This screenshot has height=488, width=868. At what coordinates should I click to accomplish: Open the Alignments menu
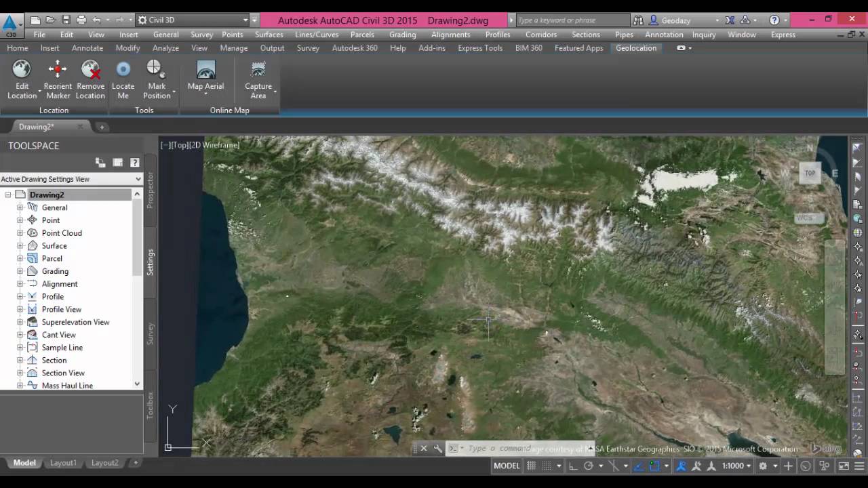tap(450, 35)
